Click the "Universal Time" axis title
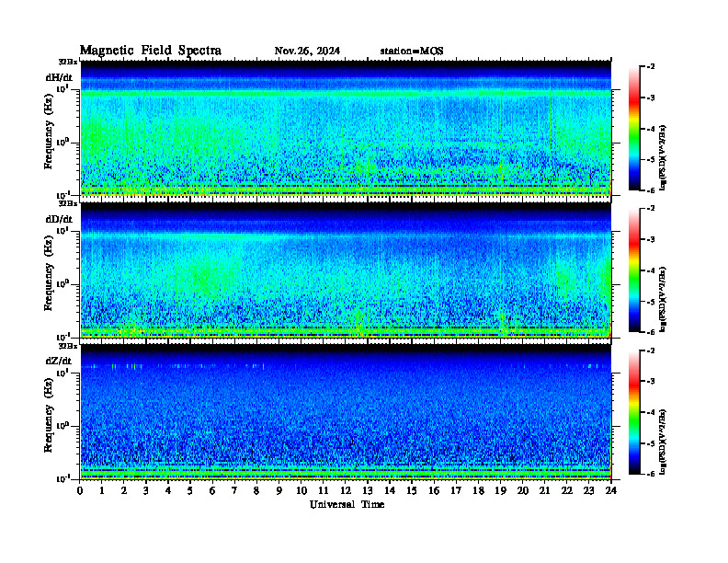This screenshot has height=563, width=728. 347,504
